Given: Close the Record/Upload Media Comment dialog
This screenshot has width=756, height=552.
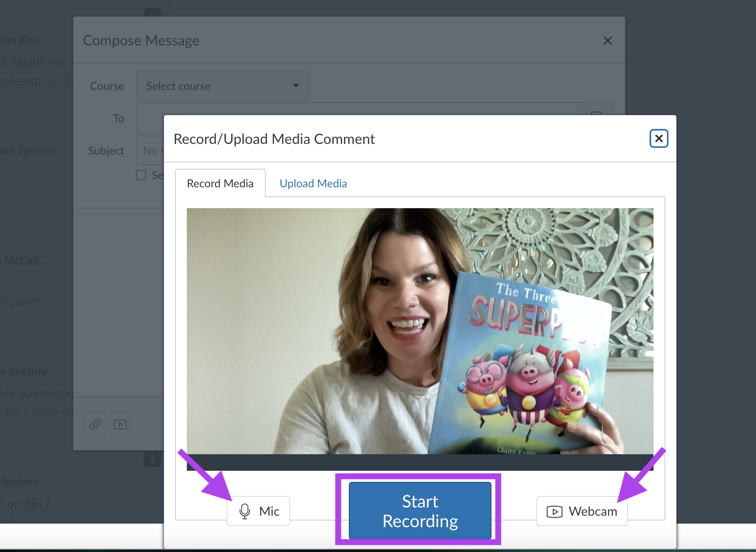Looking at the screenshot, I should point(659,138).
